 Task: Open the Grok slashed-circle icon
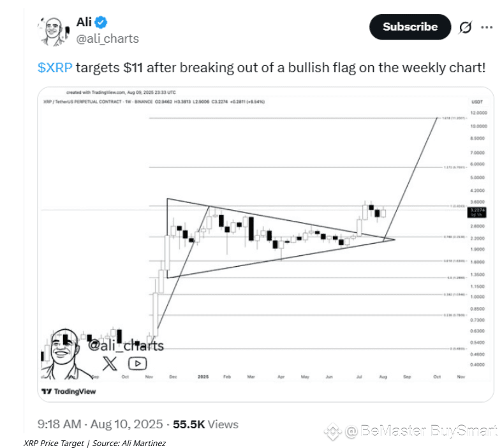pos(465,27)
